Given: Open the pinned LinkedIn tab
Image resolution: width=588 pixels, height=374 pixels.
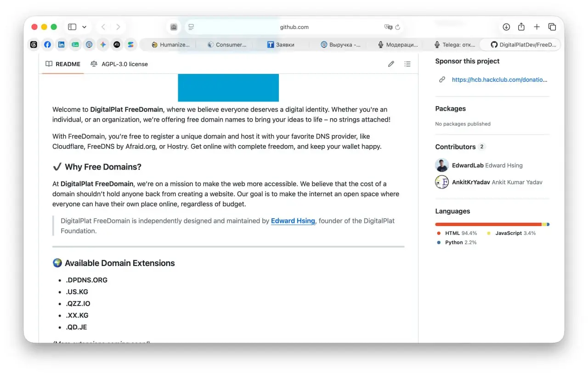Looking at the screenshot, I should (x=61, y=45).
